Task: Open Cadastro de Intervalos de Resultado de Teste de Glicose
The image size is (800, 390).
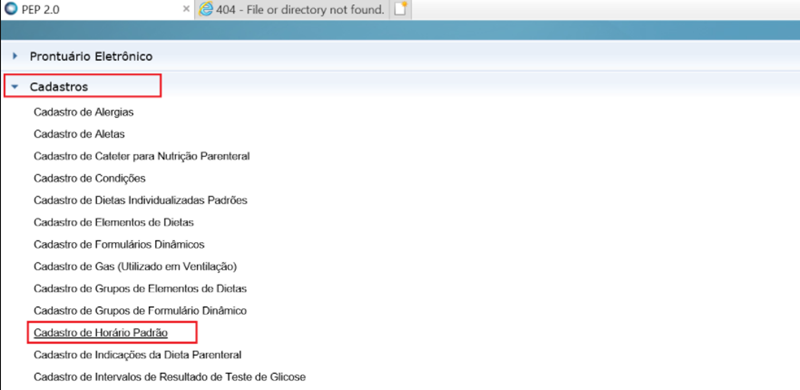Action: point(169,377)
